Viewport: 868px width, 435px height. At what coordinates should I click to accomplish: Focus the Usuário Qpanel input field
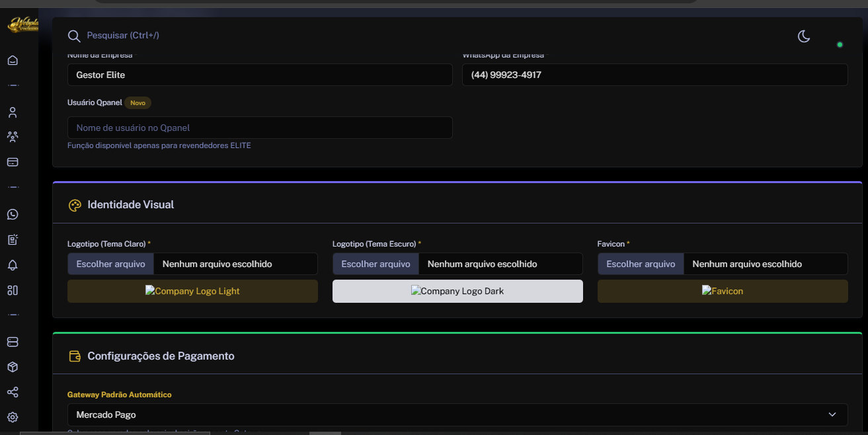pyautogui.click(x=260, y=128)
